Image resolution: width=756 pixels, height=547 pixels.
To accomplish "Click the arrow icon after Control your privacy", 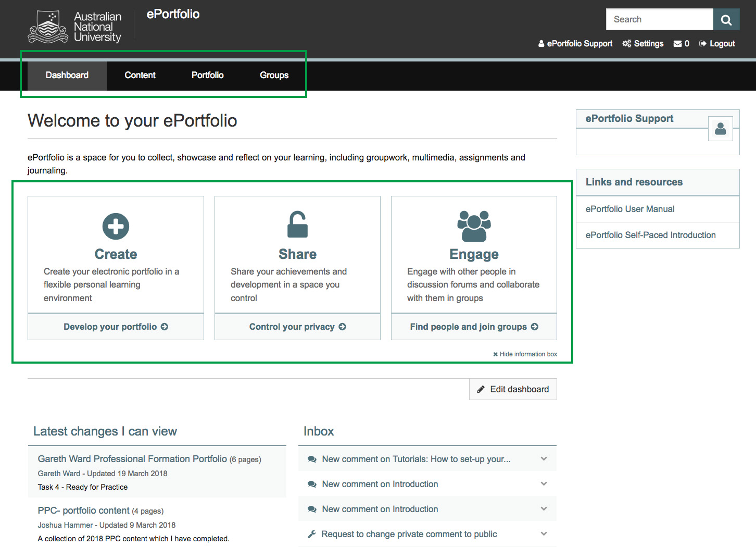I will (342, 327).
